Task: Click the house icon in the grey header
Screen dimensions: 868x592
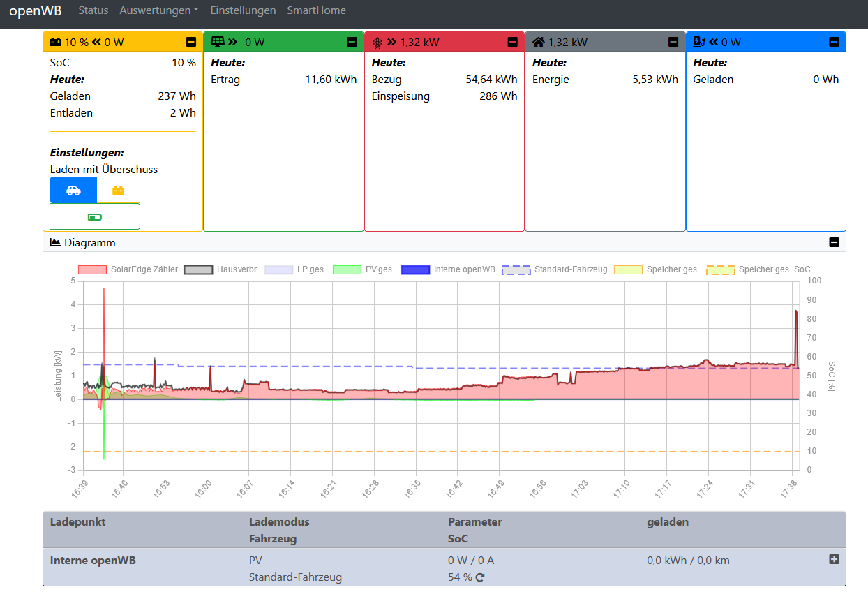Action: coord(538,42)
